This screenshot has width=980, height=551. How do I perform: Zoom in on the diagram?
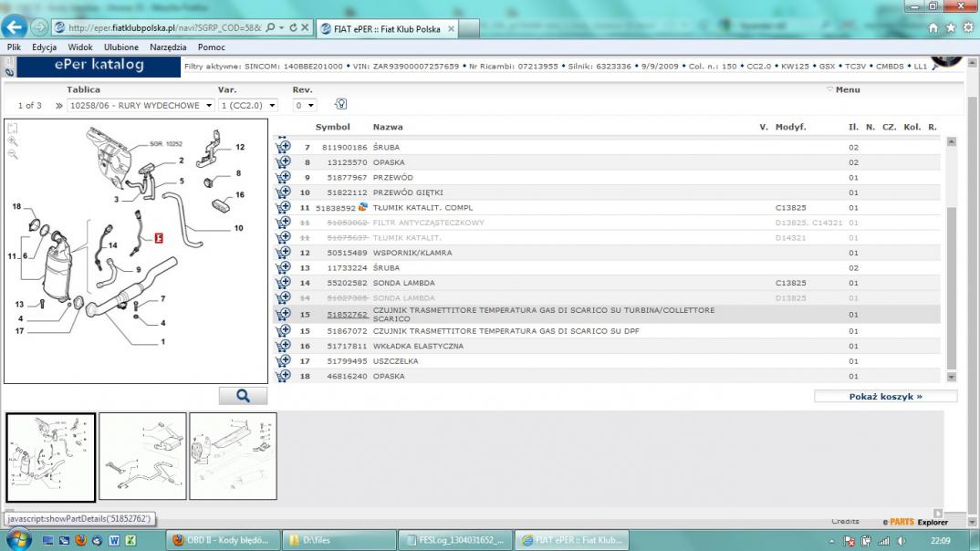[x=13, y=141]
